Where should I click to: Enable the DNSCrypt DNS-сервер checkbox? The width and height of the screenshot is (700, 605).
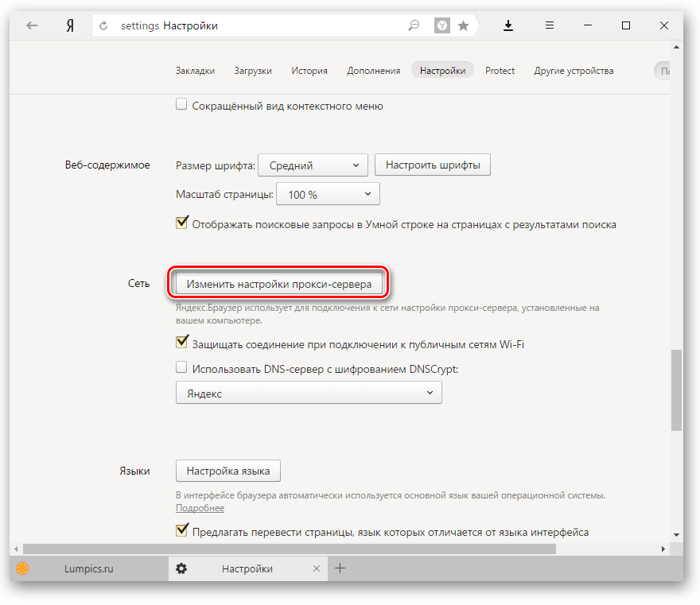tap(181, 368)
